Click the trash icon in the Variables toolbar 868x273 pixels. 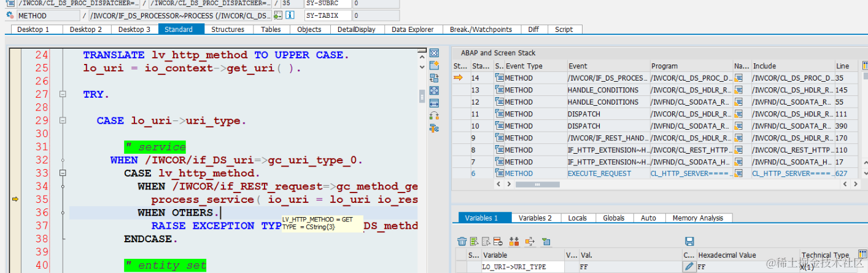463,242
